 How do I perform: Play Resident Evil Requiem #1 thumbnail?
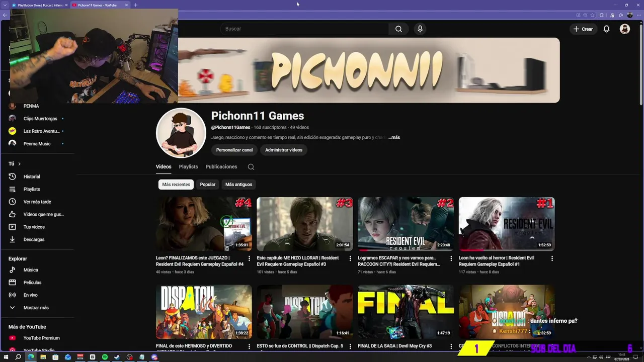(507, 224)
